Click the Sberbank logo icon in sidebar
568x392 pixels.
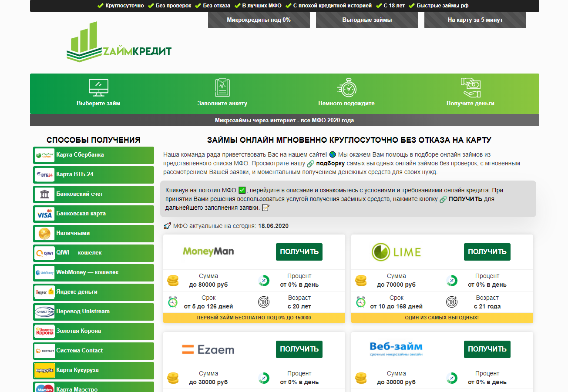point(44,155)
